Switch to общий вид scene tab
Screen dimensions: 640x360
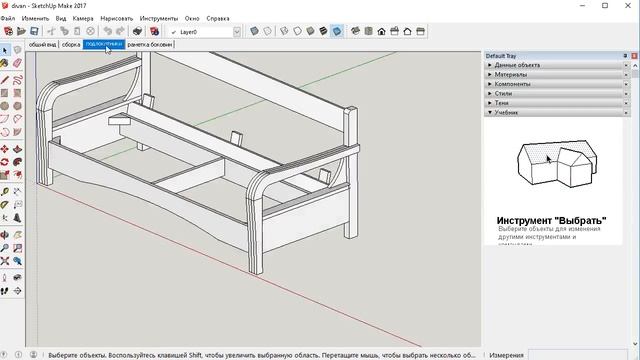coord(42,44)
